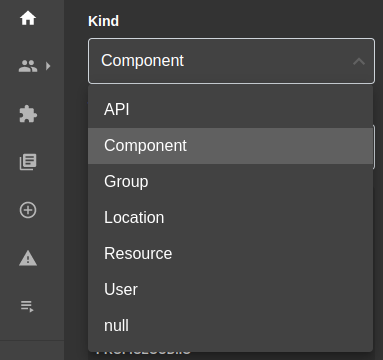Viewport: 383px width, 360px height.
Task: Select Group from the Kind list
Action: coord(230,182)
